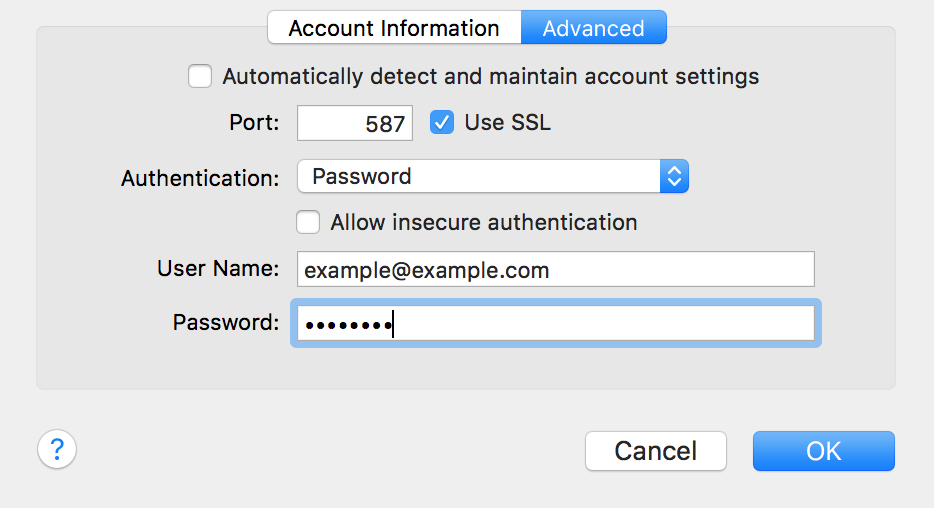The image size is (934, 508).
Task: Click the 'Allow insecure authentication' label text
Action: click(x=484, y=222)
